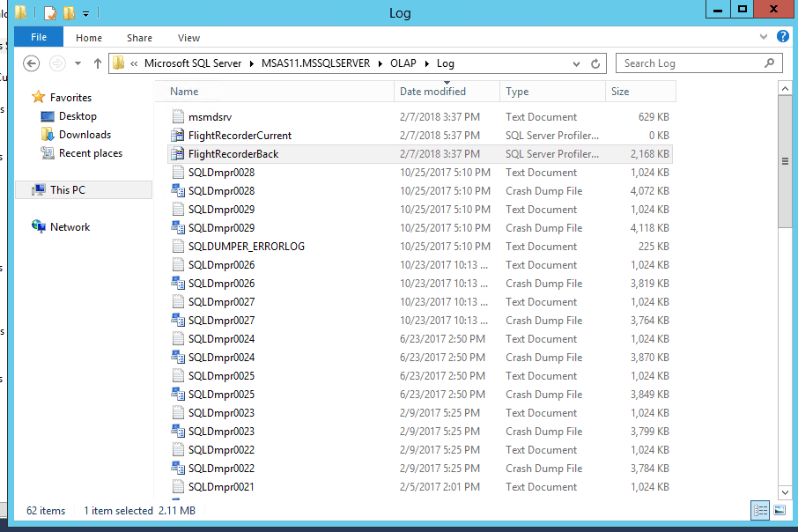Screen dimensions: 798x532
Task: Select This PC in navigation pane
Action: pyautogui.click(x=68, y=190)
